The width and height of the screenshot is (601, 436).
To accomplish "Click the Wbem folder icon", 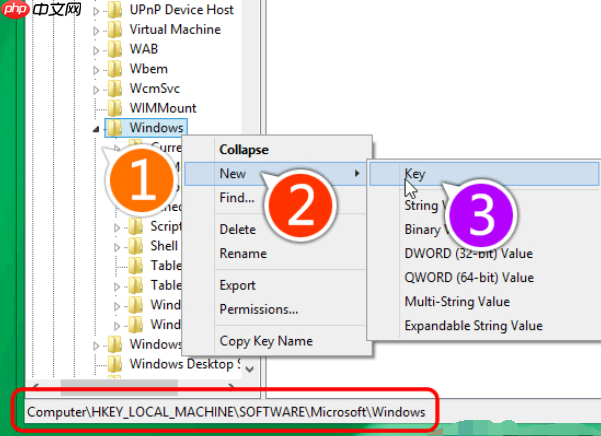I will (115, 69).
